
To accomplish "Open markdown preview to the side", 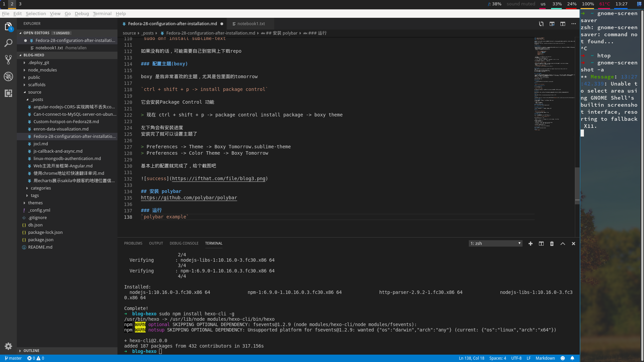I will click(552, 24).
